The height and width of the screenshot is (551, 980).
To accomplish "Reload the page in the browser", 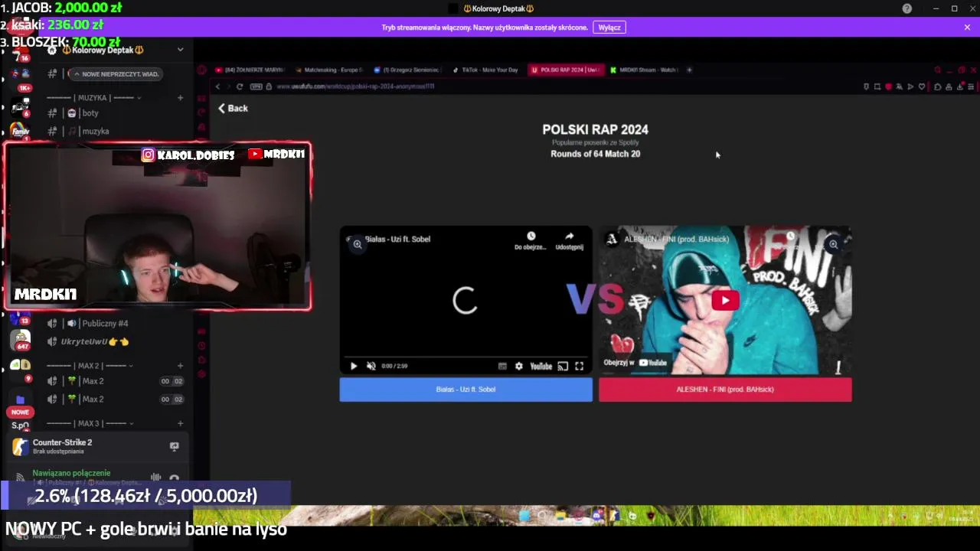I will point(240,86).
